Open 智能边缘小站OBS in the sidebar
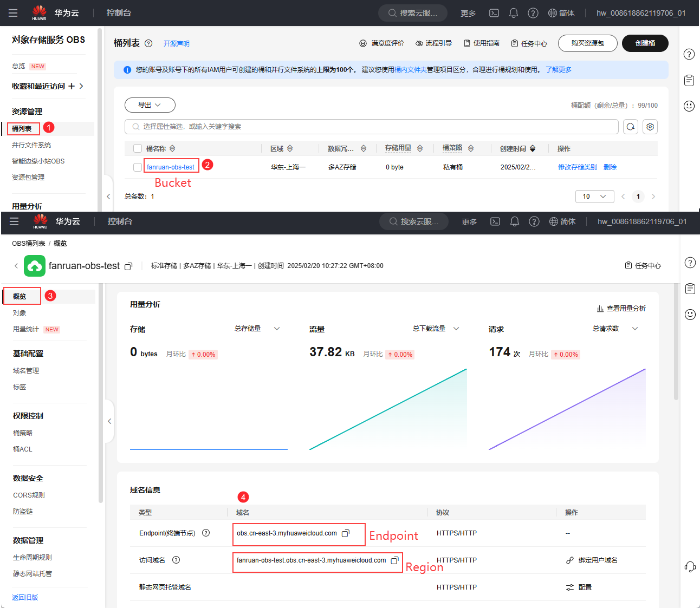Image resolution: width=700 pixels, height=608 pixels. [38, 161]
